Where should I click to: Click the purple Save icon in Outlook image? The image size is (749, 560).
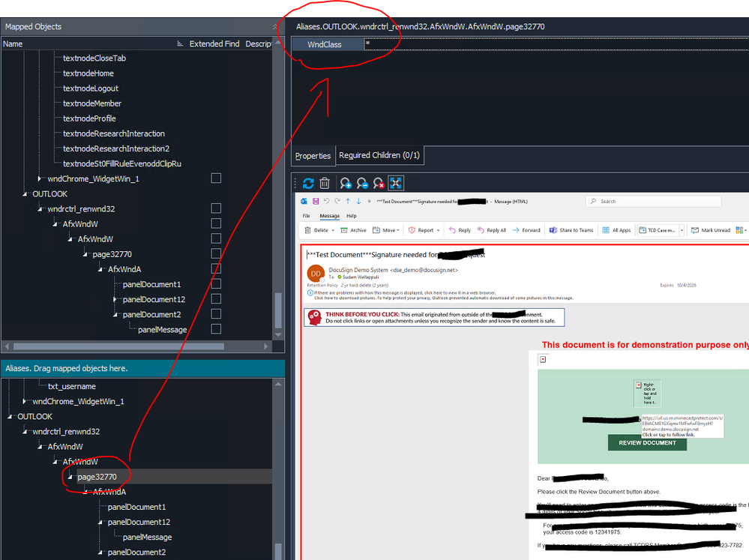coord(316,201)
